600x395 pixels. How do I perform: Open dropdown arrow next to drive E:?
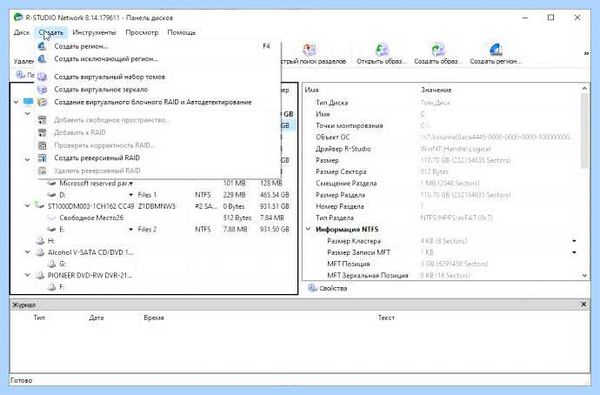tap(131, 229)
